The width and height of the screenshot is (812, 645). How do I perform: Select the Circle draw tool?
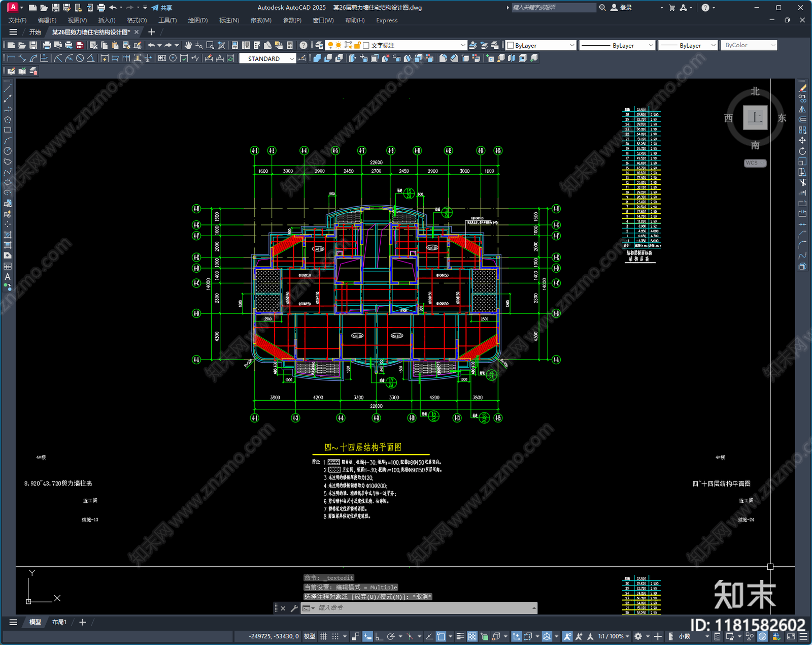[x=8, y=151]
